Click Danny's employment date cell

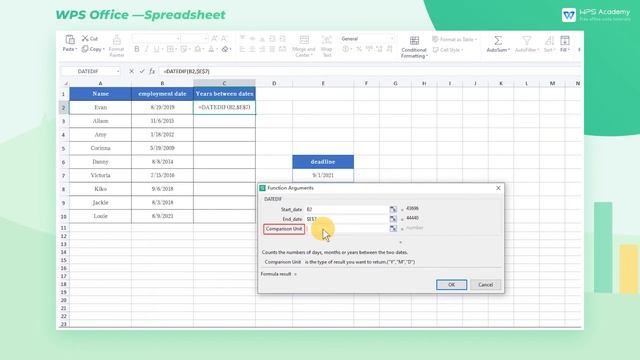point(162,162)
